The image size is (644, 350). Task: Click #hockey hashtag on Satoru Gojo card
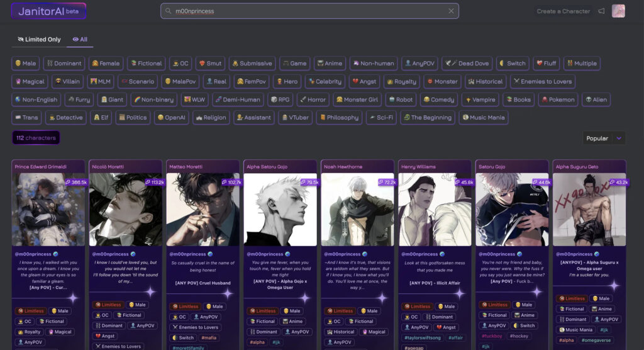(x=519, y=336)
